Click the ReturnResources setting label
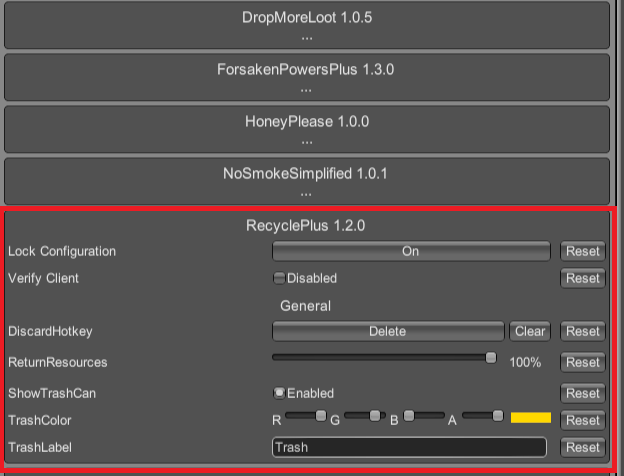Viewport: 624px width, 476px height. (x=58, y=362)
